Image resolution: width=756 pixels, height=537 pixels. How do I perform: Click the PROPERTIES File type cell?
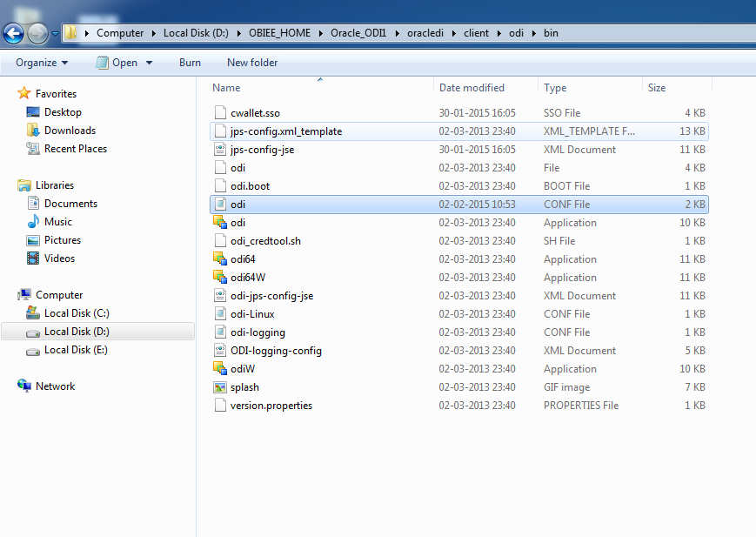tap(581, 406)
